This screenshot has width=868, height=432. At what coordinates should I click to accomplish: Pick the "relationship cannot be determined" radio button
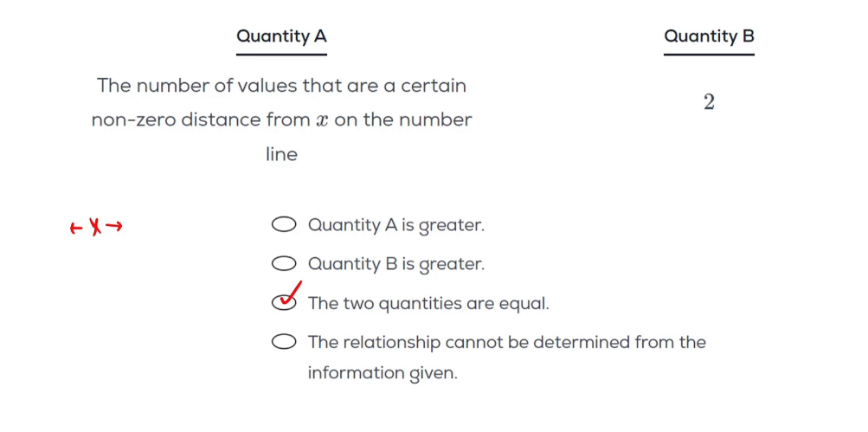pos(284,342)
